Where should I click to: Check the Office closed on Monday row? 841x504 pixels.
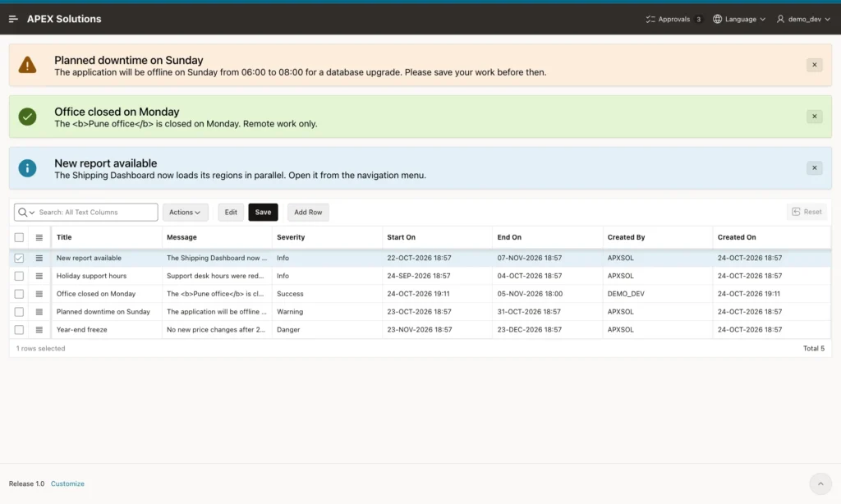coord(20,294)
